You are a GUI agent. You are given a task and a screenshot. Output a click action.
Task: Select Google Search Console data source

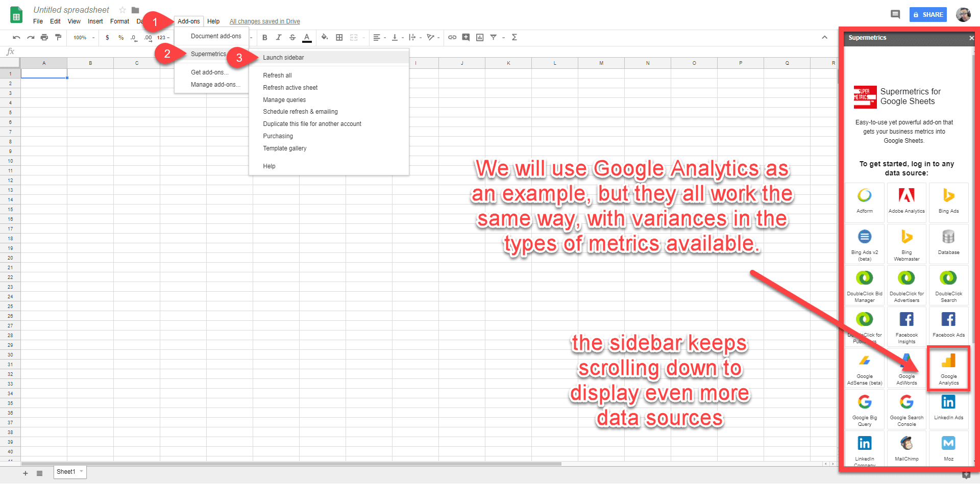(906, 409)
